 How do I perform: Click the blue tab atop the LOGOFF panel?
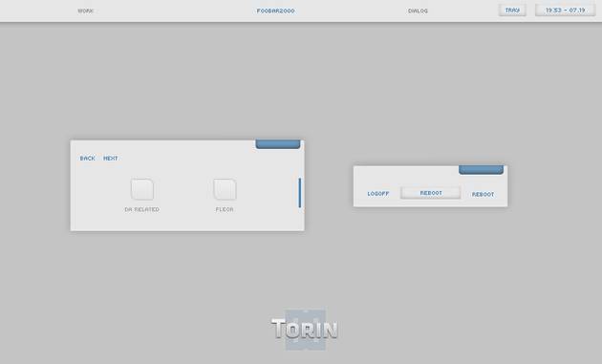[481, 170]
